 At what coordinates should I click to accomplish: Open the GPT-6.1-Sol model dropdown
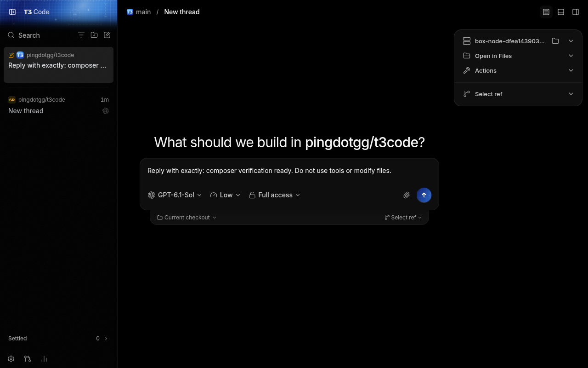(175, 195)
